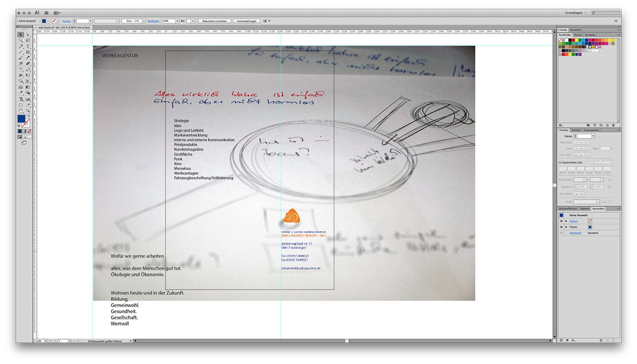
Task: Select the Type tool
Action: click(x=28, y=46)
